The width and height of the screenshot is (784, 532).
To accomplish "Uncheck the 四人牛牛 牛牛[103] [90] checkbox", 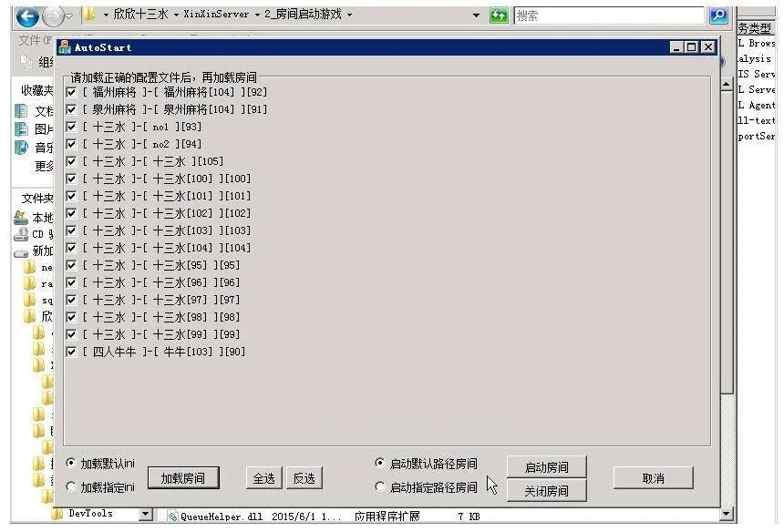I will [71, 352].
